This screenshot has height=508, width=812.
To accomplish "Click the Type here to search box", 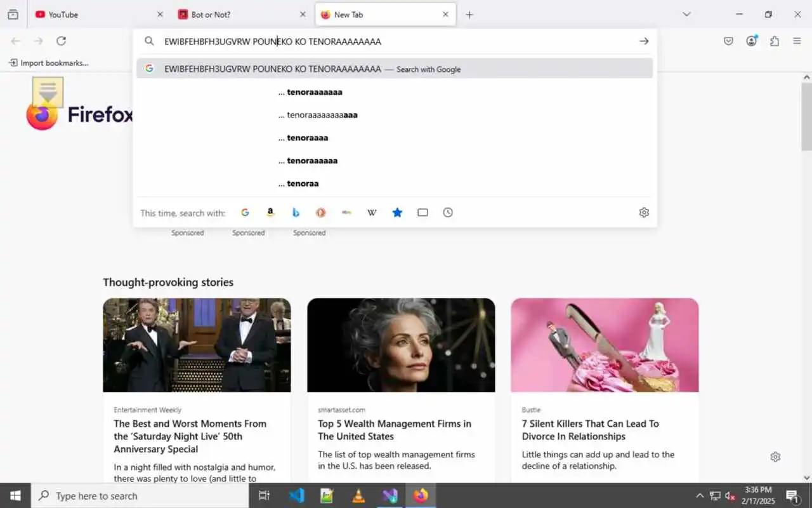I will click(140, 496).
